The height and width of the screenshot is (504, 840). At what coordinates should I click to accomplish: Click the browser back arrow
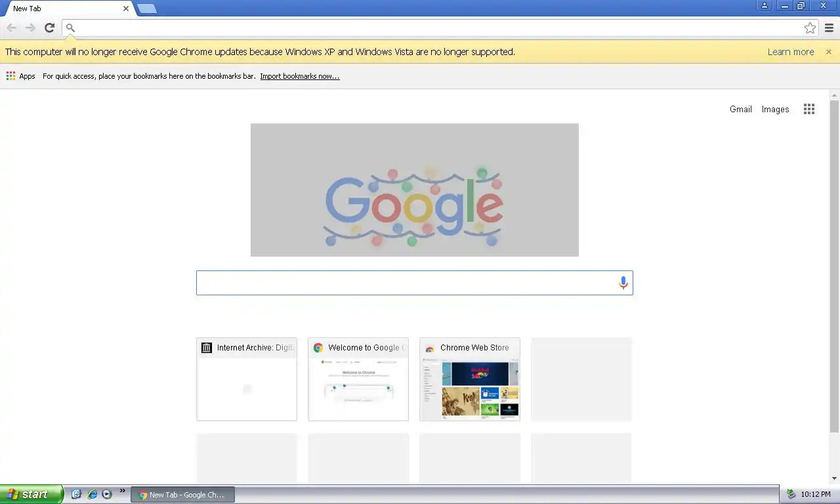[12, 28]
